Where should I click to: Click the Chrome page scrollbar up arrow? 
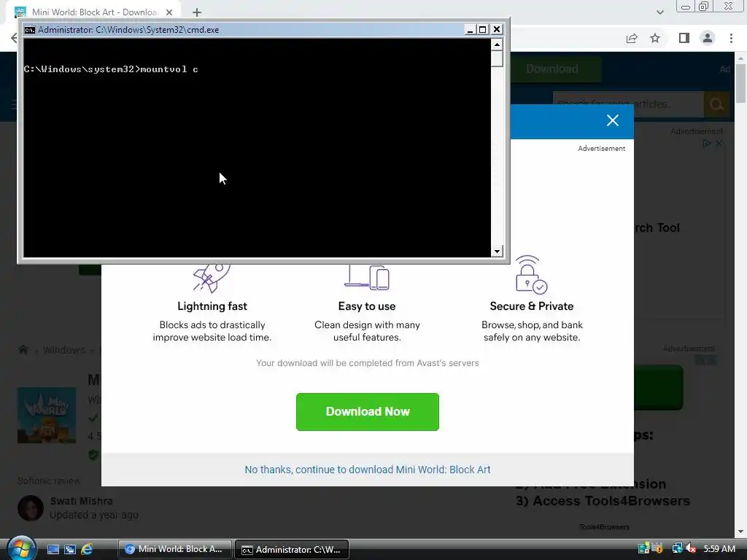(740, 58)
